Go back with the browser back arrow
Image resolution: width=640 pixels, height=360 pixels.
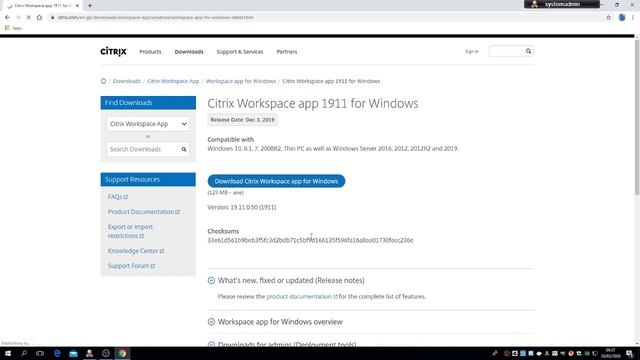[x=7, y=18]
